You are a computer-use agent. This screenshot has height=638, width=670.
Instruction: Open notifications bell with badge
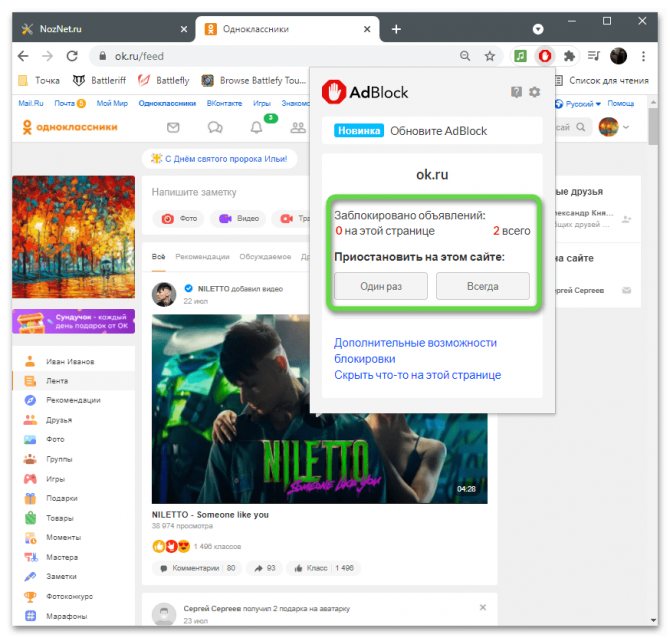coord(256,127)
